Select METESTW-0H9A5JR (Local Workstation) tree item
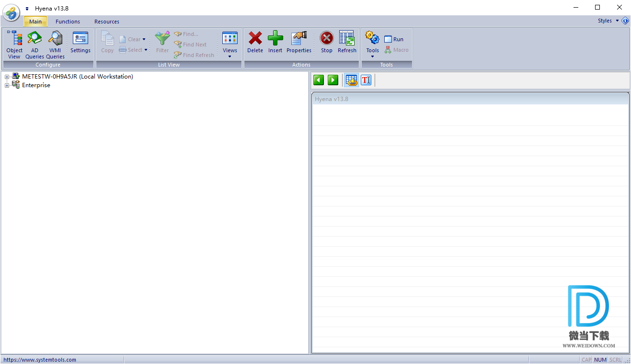Viewport: 631px width, 364px height. (78, 77)
